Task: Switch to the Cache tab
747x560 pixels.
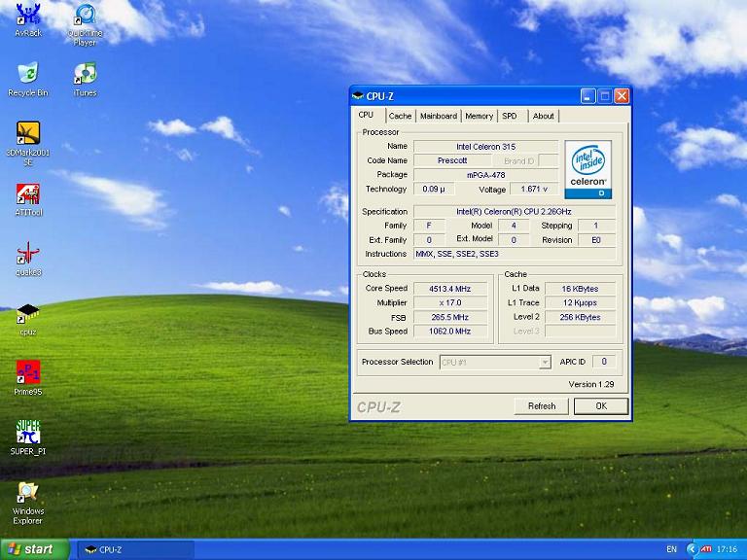Action: 400,116
